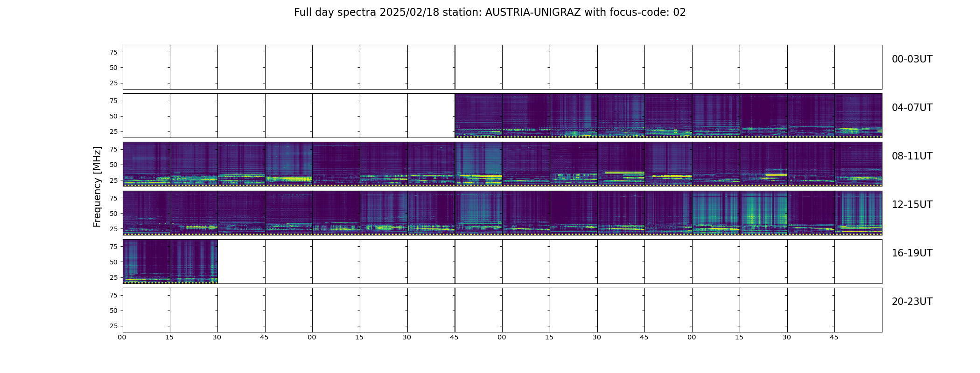Viewport: 980px width, 373px height.
Task: Select the '00-03UT' row label
Action: tap(912, 59)
